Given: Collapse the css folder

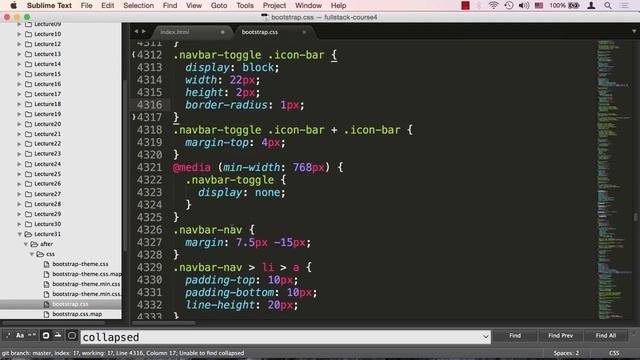Looking at the screenshot, I should [x=31, y=254].
